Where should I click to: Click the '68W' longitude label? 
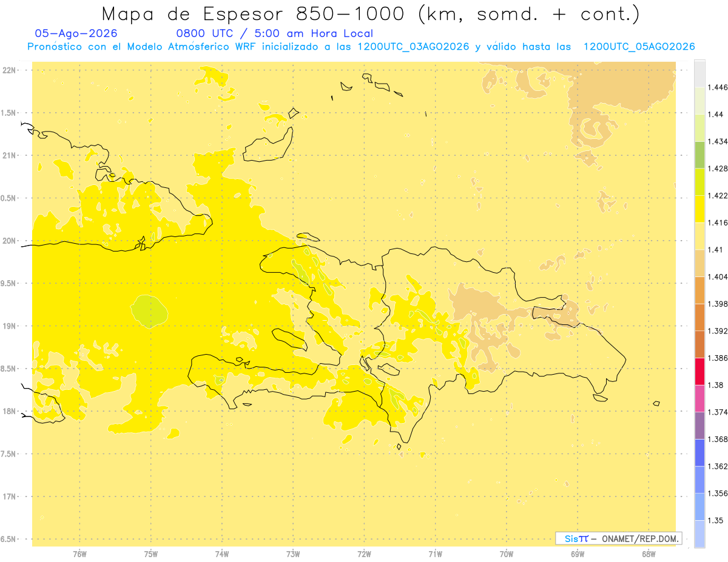pos(649,554)
